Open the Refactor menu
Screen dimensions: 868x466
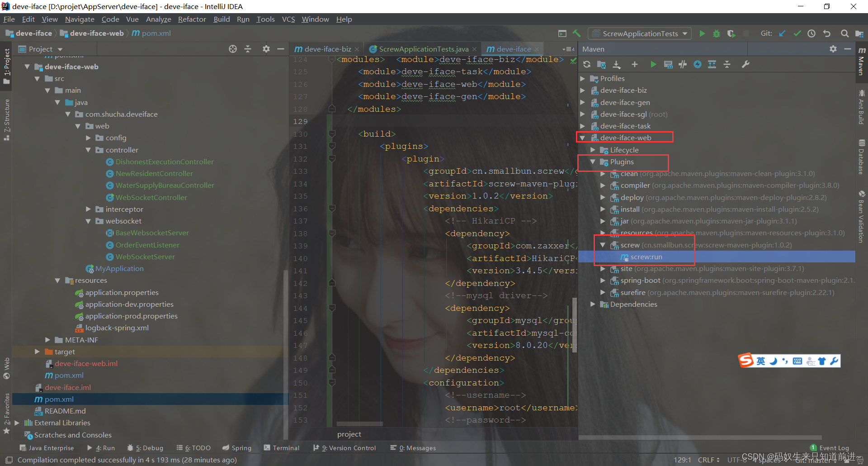(x=192, y=19)
